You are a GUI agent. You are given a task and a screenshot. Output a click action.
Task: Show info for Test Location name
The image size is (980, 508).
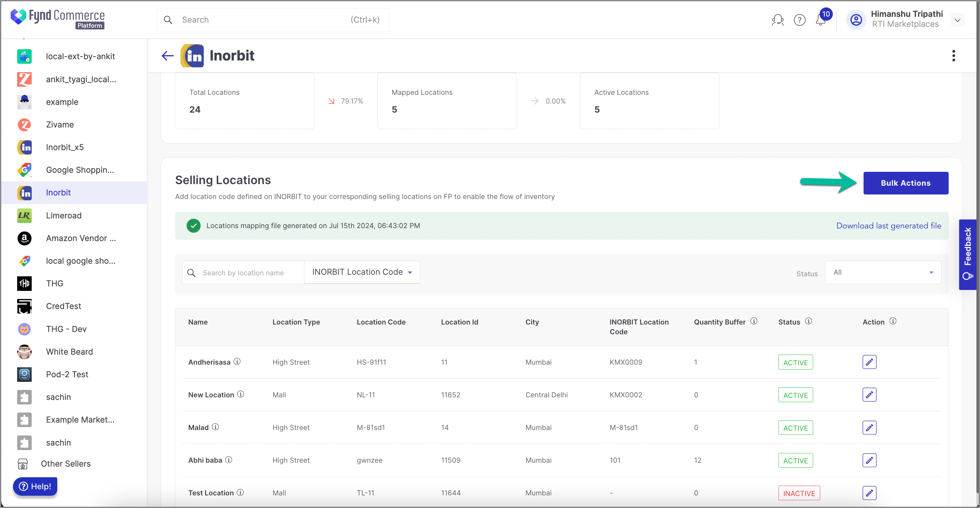pyautogui.click(x=240, y=492)
